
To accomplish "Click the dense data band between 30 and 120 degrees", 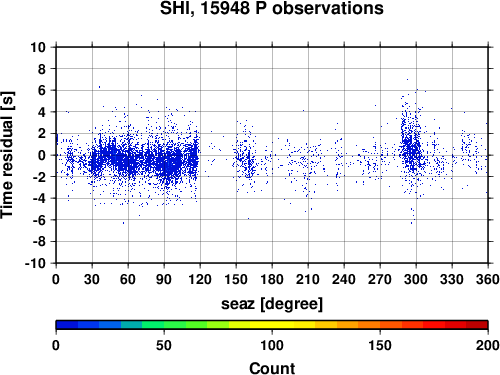I will coord(145,160).
